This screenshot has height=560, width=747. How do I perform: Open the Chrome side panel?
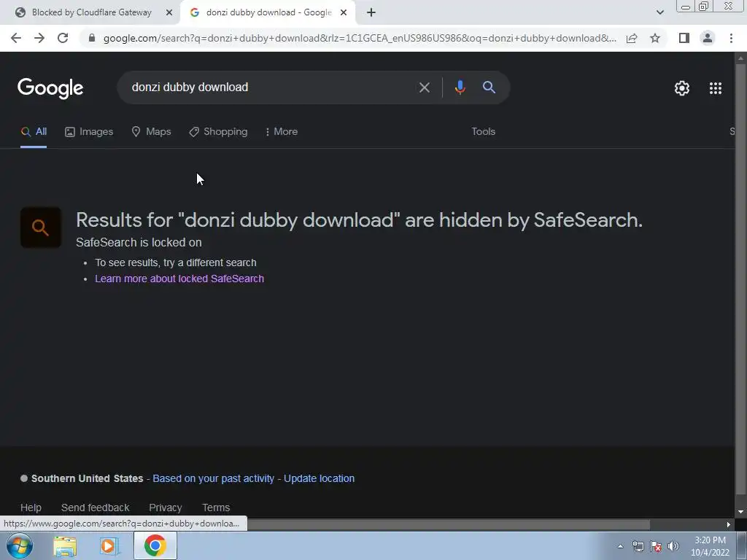coord(684,38)
